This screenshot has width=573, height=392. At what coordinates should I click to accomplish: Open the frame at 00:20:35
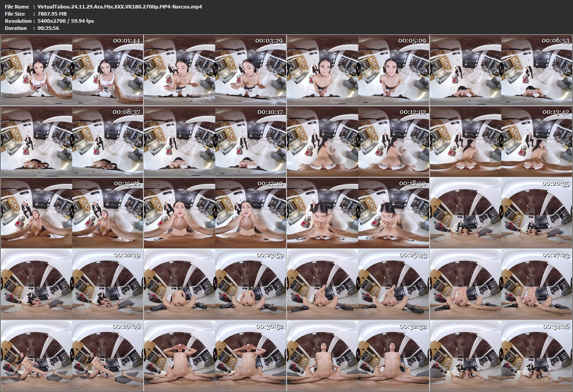tap(501, 213)
